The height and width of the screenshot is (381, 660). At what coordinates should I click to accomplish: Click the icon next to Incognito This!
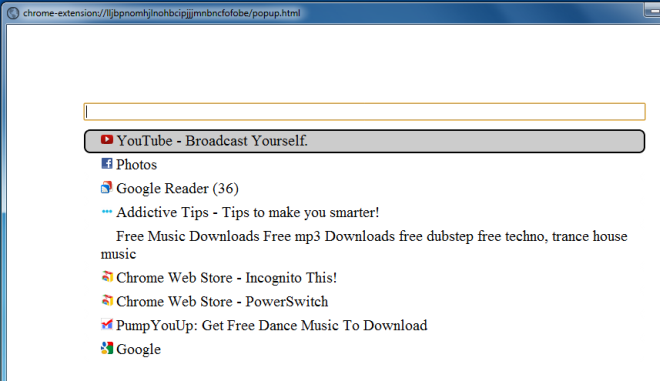point(107,277)
